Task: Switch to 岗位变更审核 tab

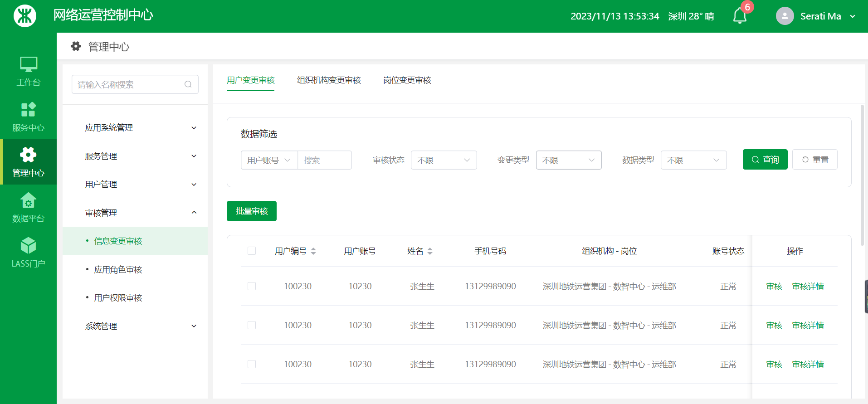Action: 407,80
